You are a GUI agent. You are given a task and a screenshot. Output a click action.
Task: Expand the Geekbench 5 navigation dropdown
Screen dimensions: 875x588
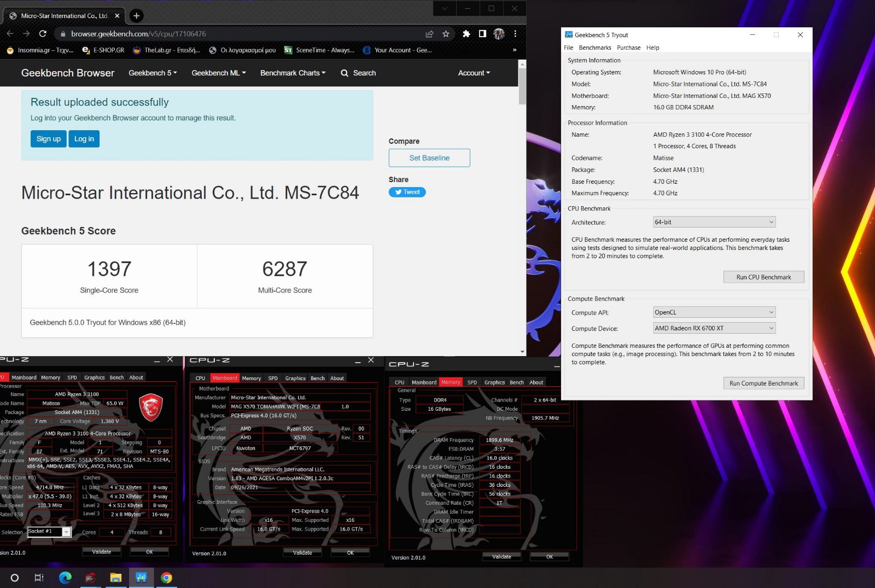[x=153, y=73]
